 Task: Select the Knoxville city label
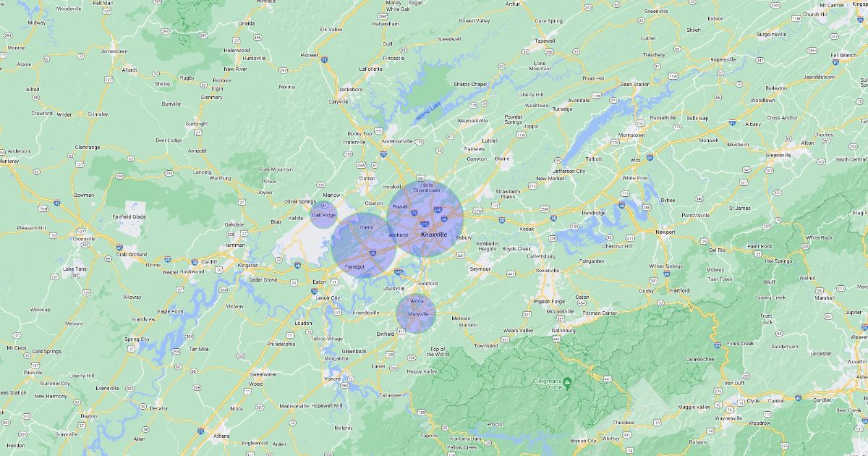[x=433, y=235]
